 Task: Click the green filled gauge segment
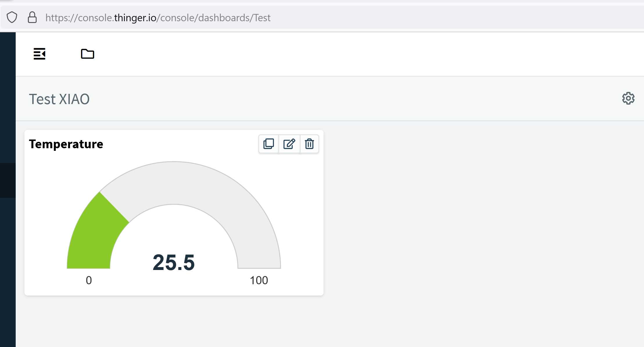(94, 235)
